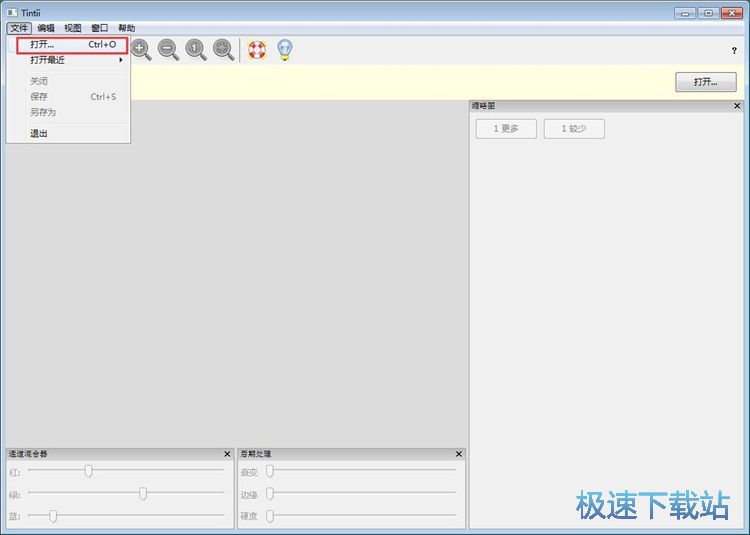Click the 绿 channel slider handle
The image size is (750, 535).
tap(143, 493)
